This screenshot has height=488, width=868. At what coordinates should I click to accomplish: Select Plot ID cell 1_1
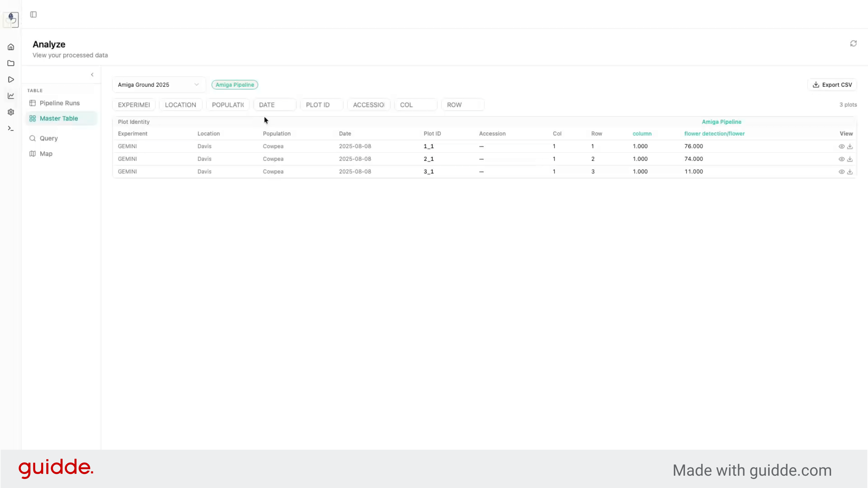tap(429, 146)
